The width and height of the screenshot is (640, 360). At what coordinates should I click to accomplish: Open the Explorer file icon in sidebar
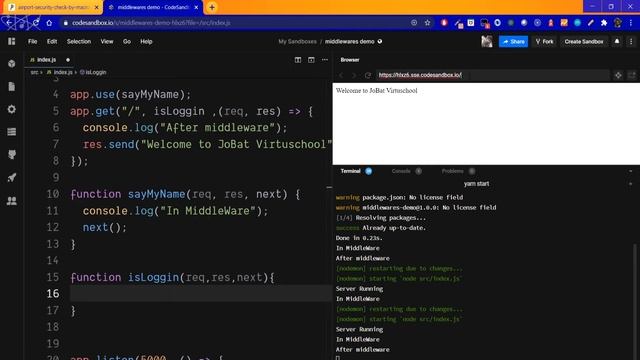11,87
